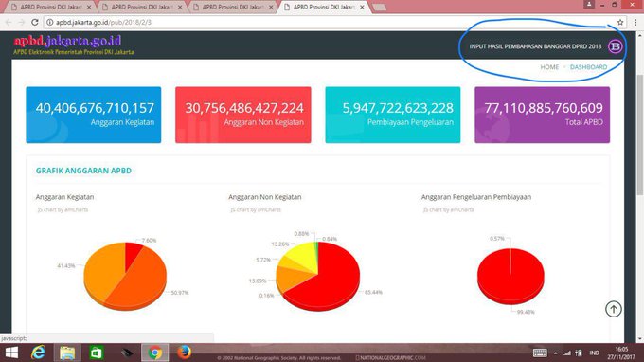Click the scrollbar up arrow
Screen dimensions: 644x362
[x=639, y=35]
